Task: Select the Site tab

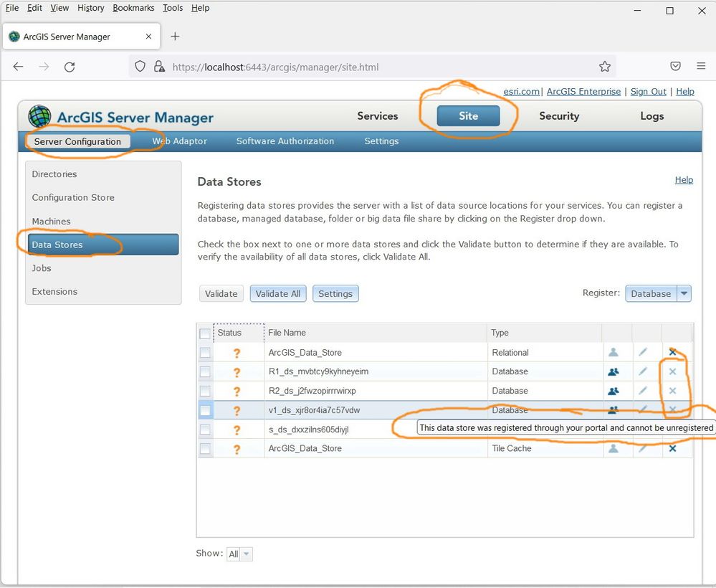Action: click(469, 116)
